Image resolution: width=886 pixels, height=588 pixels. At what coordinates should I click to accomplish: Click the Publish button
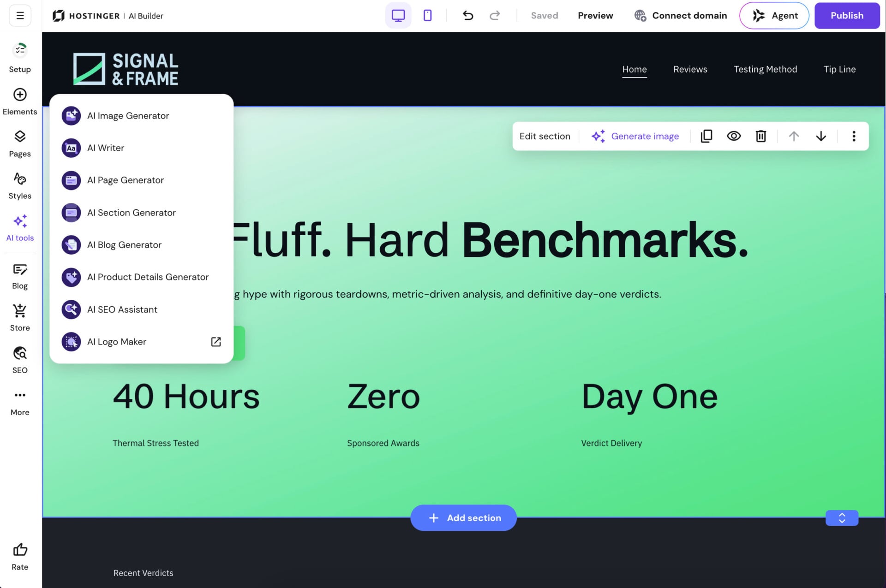[847, 16]
